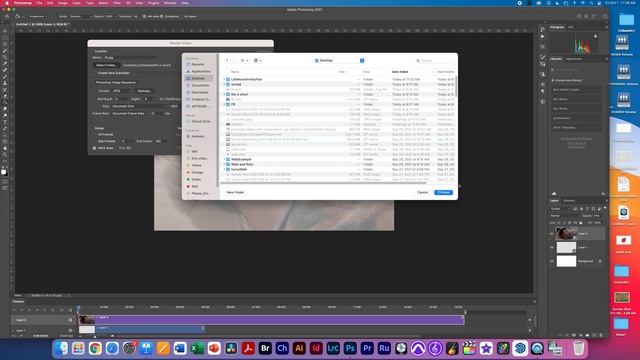Image resolution: width=640 pixels, height=360 pixels.
Task: Click the Name field in Render Video
Action: pyautogui.click(x=130, y=58)
